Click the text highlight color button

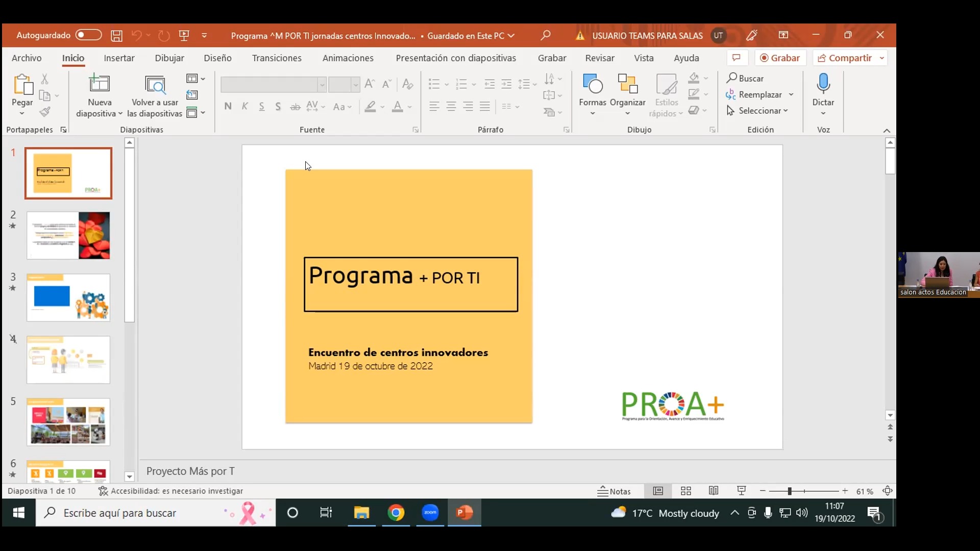pyautogui.click(x=371, y=107)
